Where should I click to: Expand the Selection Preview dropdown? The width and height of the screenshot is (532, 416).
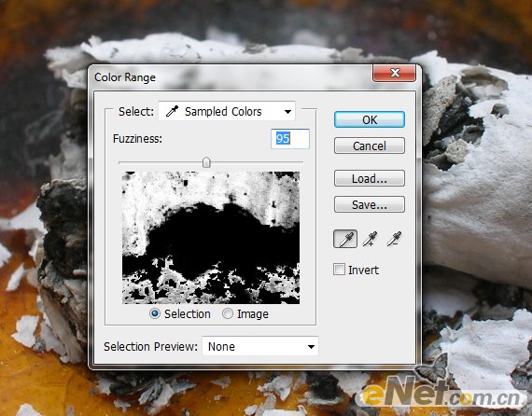point(260,346)
